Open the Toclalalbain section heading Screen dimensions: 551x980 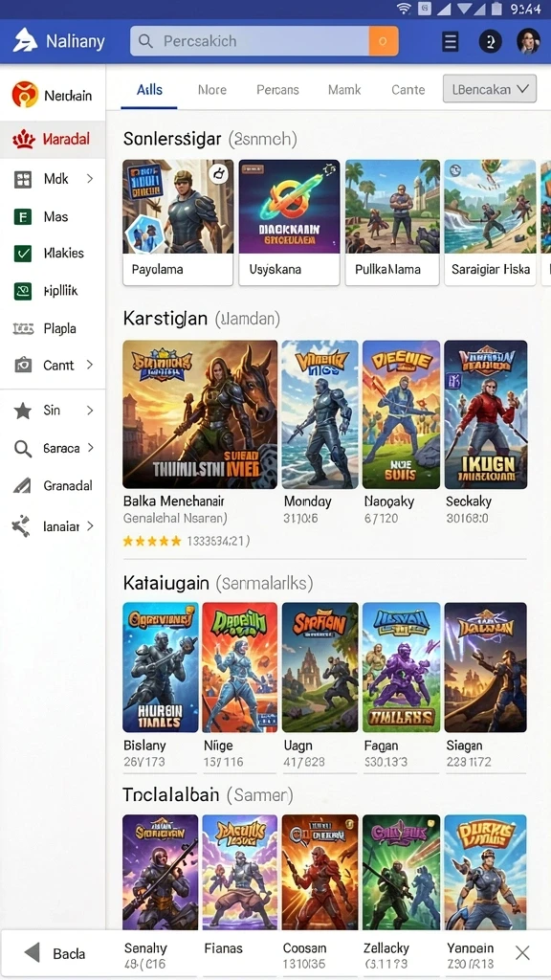pos(171,794)
